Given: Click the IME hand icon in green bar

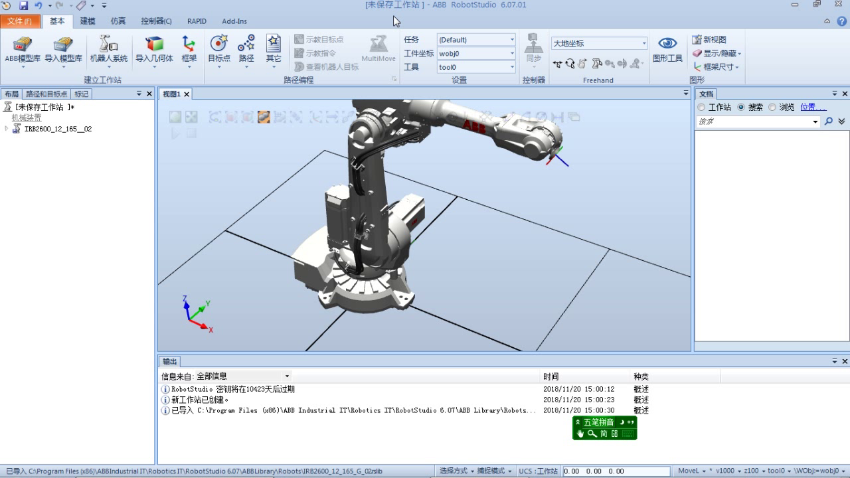Looking at the screenshot, I should point(580,434).
